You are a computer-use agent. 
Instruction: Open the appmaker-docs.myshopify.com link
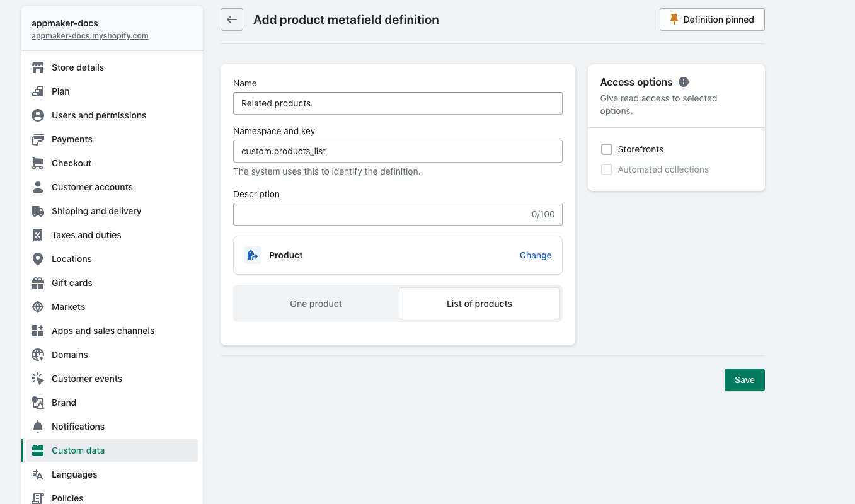[x=90, y=36]
